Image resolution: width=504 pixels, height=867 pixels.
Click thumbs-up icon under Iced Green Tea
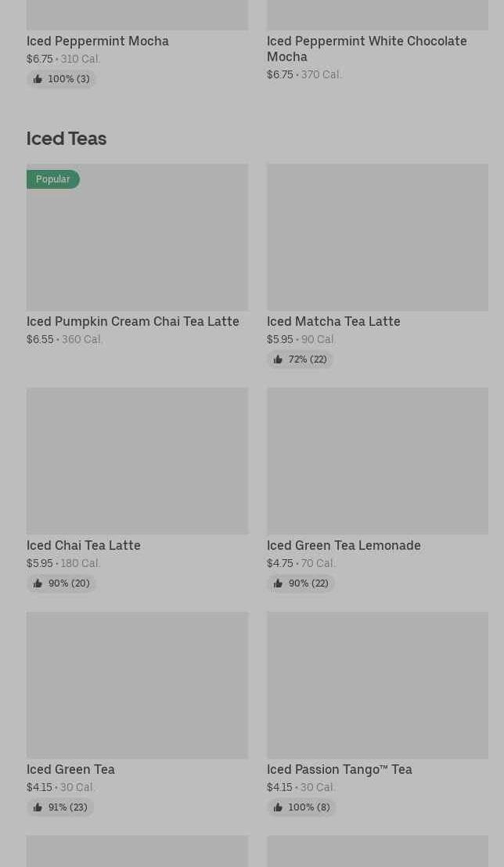pyautogui.click(x=38, y=807)
